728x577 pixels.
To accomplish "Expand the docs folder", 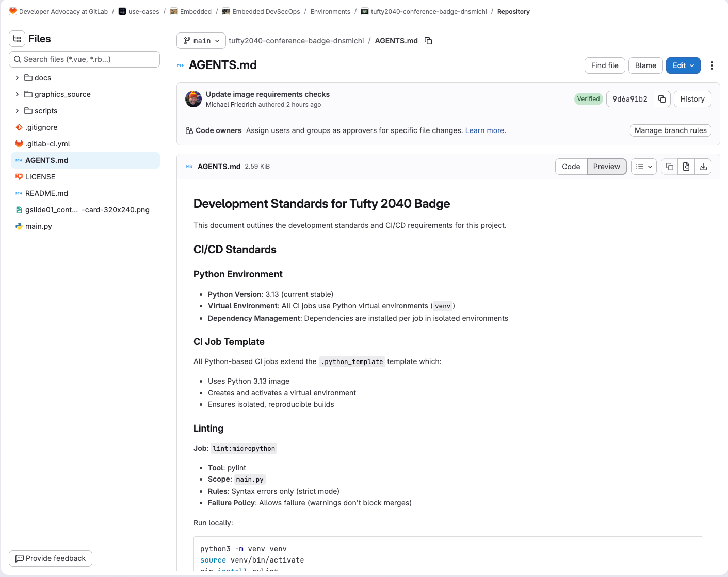I will click(17, 78).
